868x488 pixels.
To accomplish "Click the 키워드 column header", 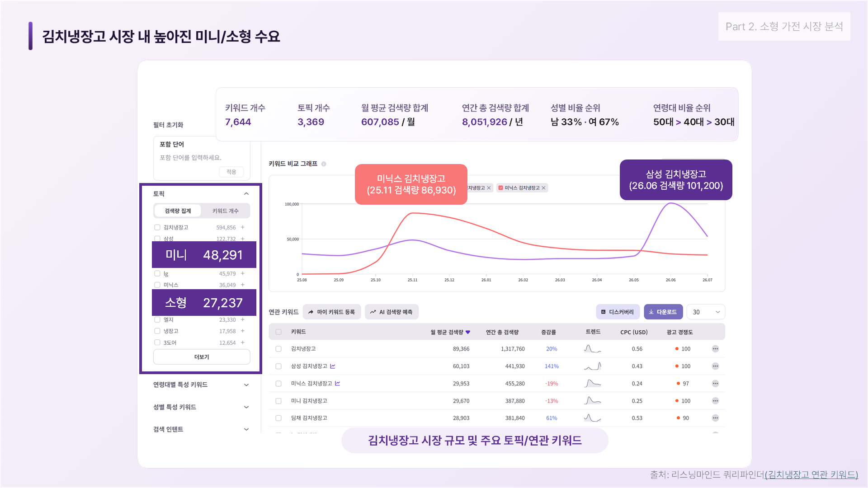I will click(x=298, y=332).
